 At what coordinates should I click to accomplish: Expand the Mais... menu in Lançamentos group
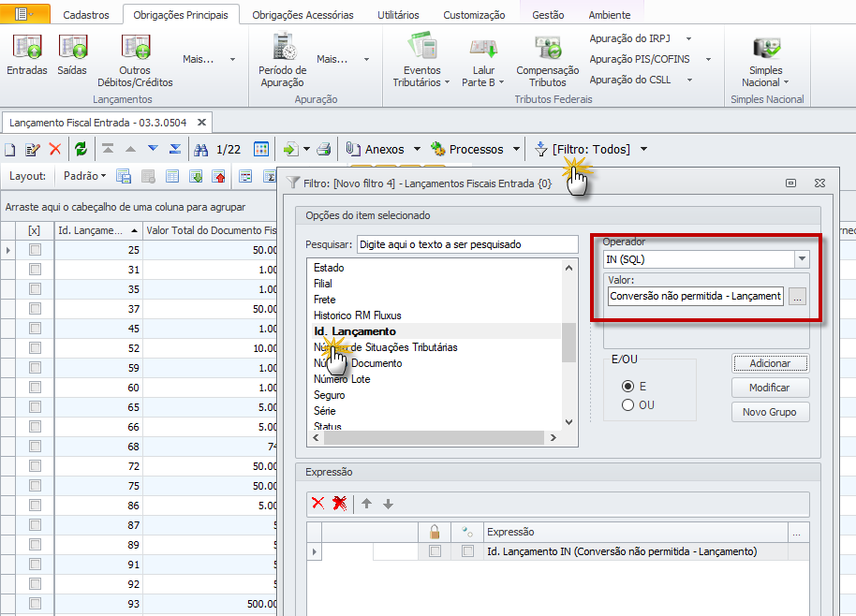(x=209, y=59)
